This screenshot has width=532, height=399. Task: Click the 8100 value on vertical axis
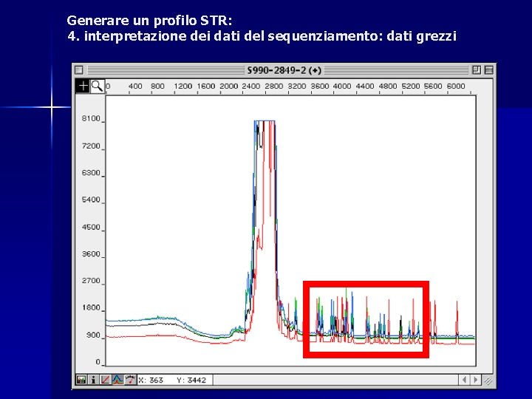tap(91, 118)
